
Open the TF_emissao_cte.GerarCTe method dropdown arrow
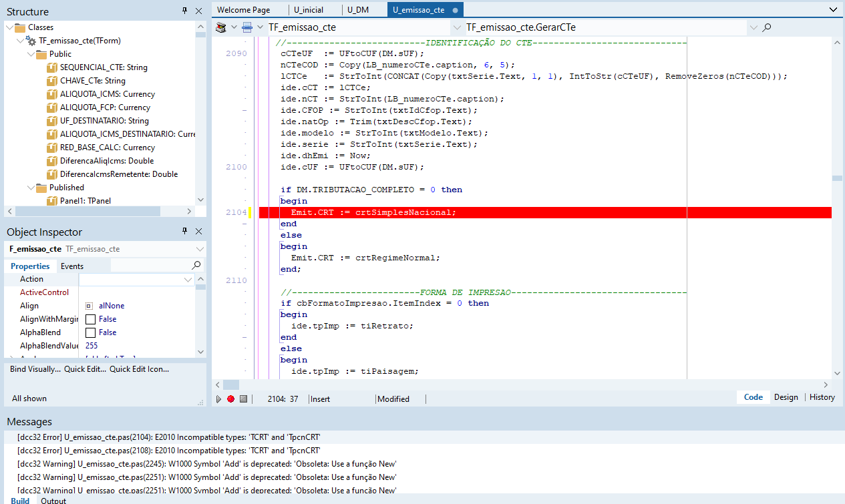pyautogui.click(x=753, y=27)
